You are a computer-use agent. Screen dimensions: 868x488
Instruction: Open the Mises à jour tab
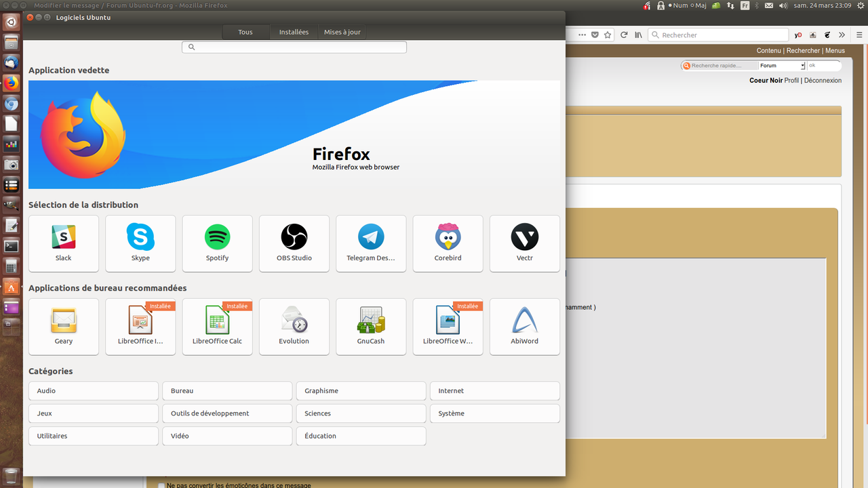[x=342, y=32]
